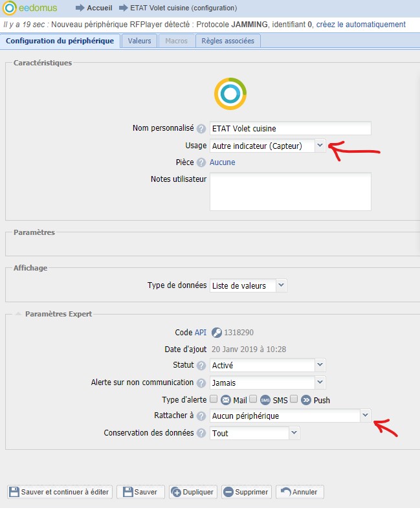The width and height of the screenshot is (420, 510).
Task: Open the Type de données dropdown
Action: coord(281,285)
